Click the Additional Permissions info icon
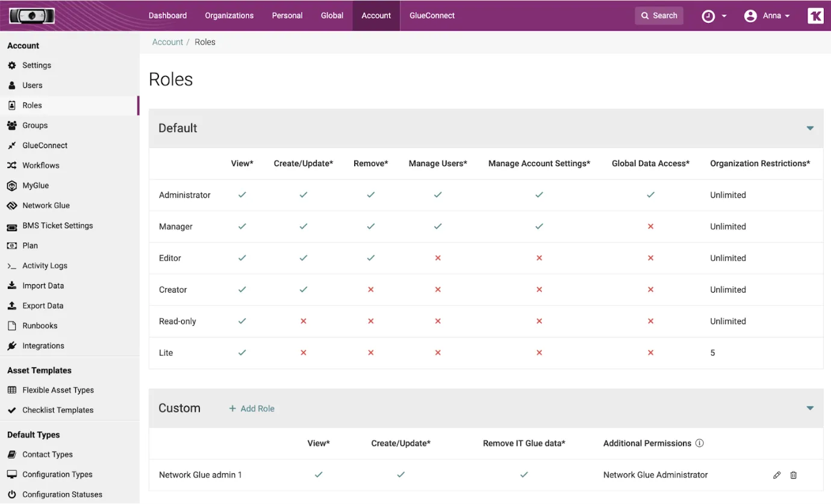Viewport: 831px width, 504px height. click(x=700, y=443)
